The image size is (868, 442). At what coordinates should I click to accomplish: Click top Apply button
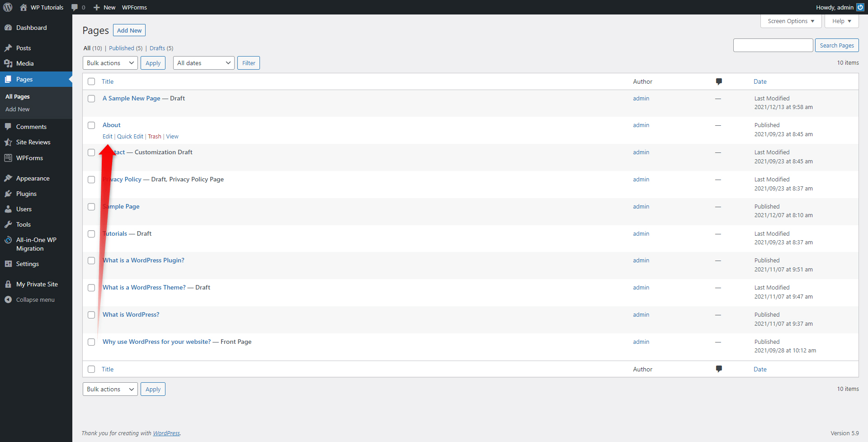pyautogui.click(x=153, y=63)
